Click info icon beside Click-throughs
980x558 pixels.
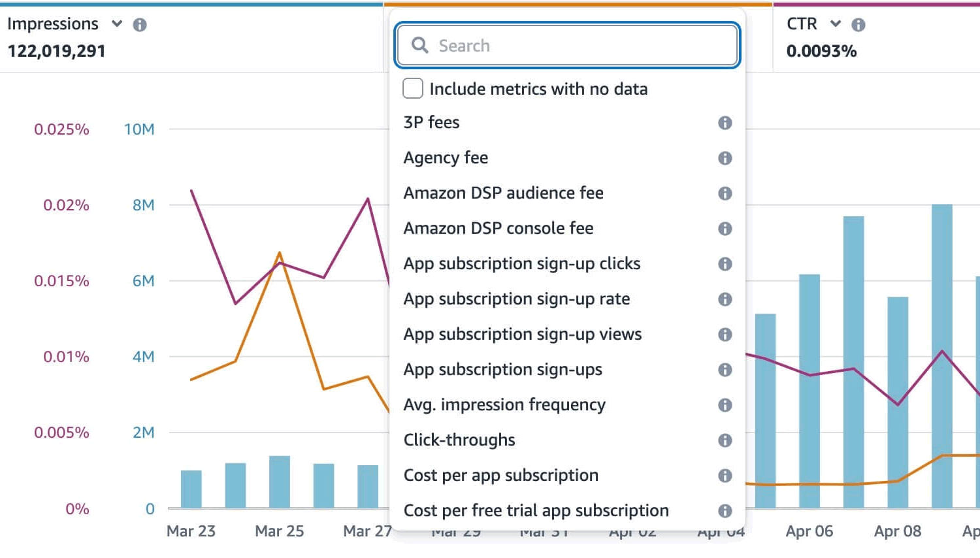pos(725,440)
